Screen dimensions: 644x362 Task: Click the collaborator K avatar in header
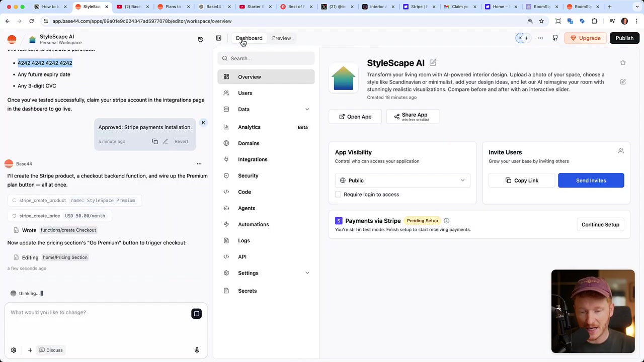click(x=520, y=38)
